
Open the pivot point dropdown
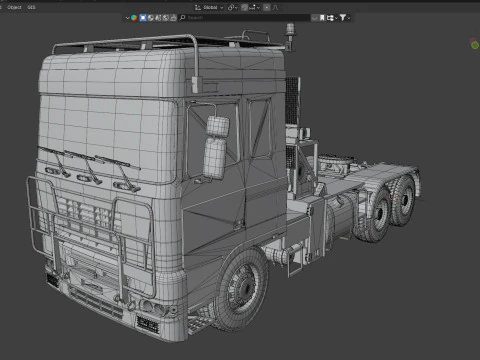point(232,7)
